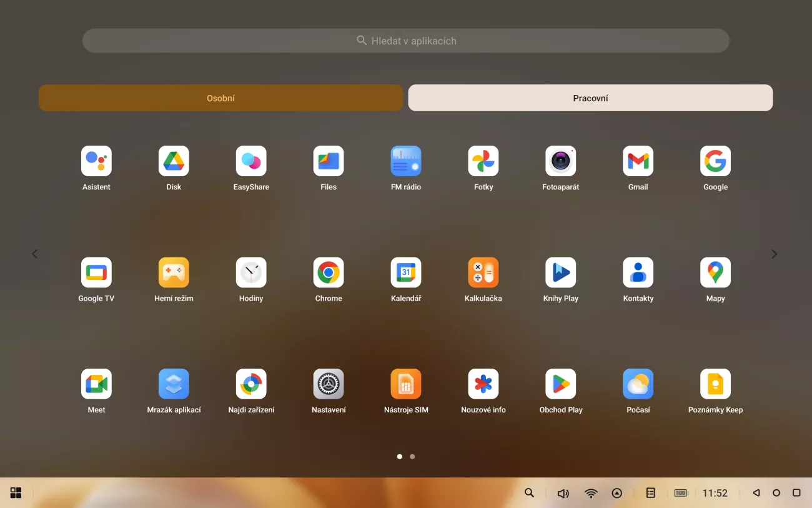The width and height of the screenshot is (812, 508).
Task: Go to next app page arrow
Action: click(775, 254)
